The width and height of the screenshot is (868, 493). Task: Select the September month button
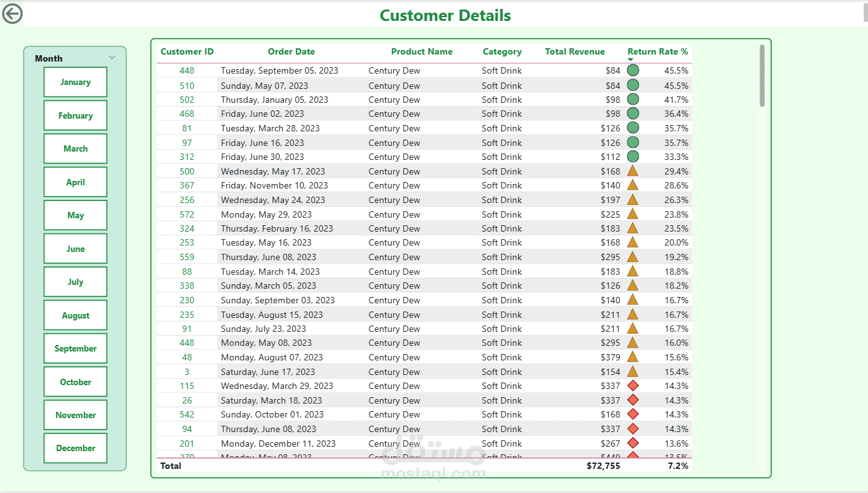pyautogui.click(x=76, y=348)
